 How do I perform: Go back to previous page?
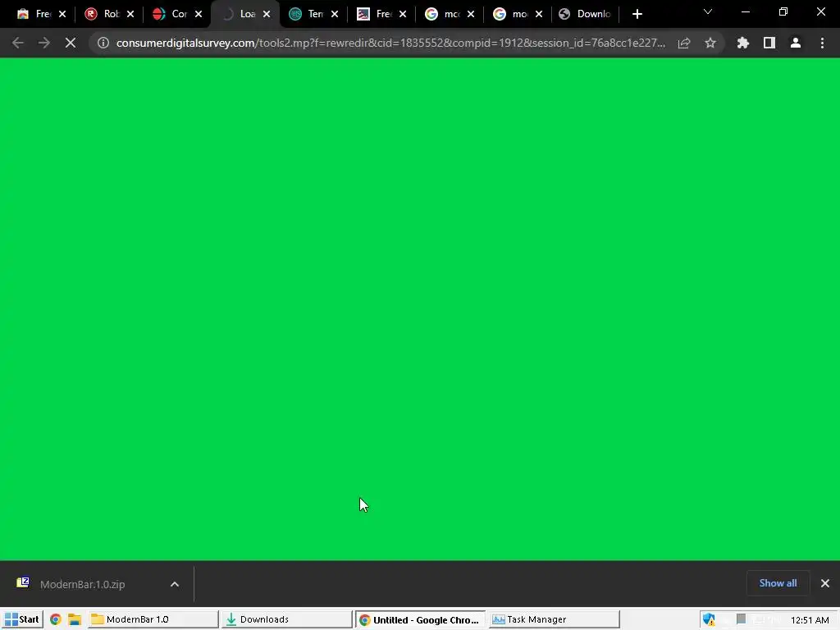click(18, 43)
